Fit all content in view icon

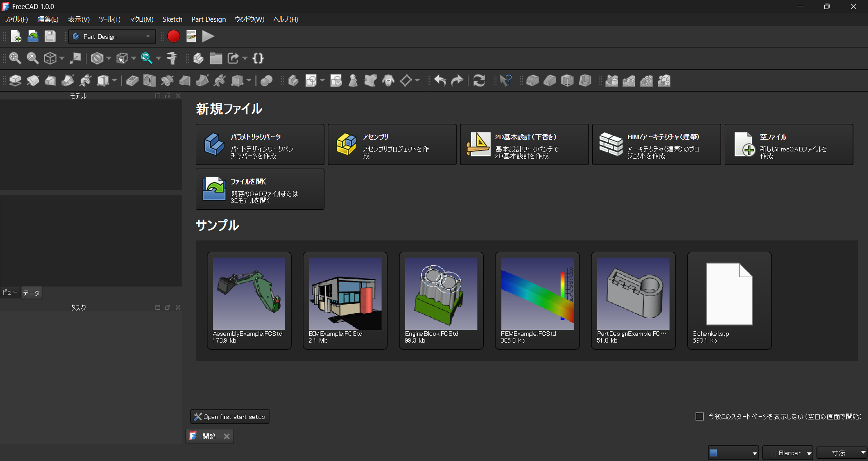[x=15, y=58]
